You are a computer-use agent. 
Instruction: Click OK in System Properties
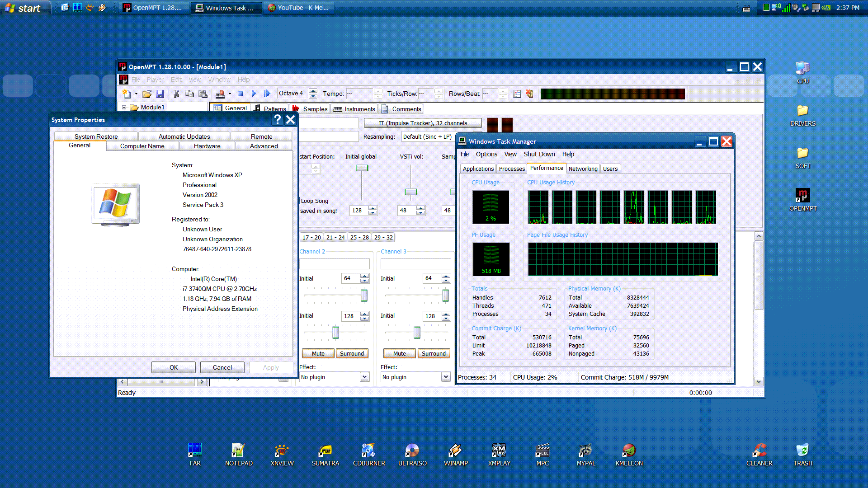[174, 367]
